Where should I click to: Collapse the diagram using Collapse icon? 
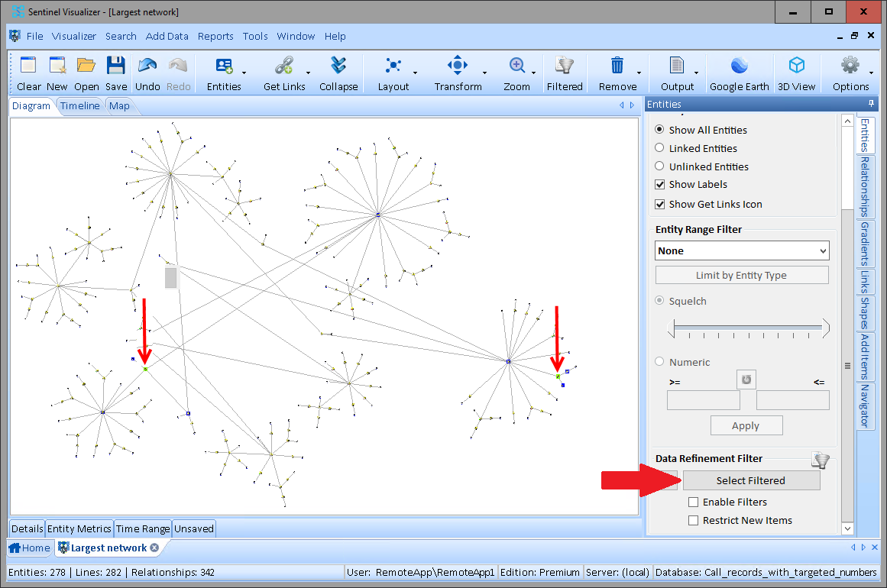(338, 66)
